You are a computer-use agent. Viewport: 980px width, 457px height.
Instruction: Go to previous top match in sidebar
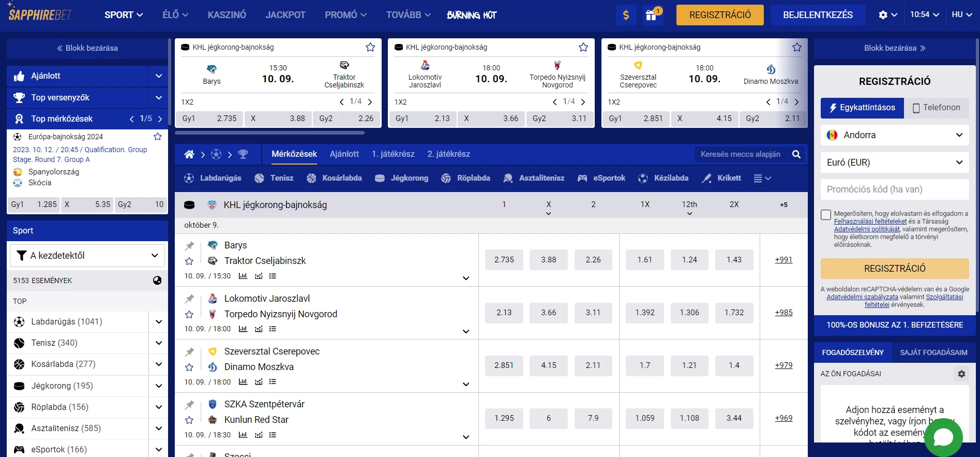point(132,119)
